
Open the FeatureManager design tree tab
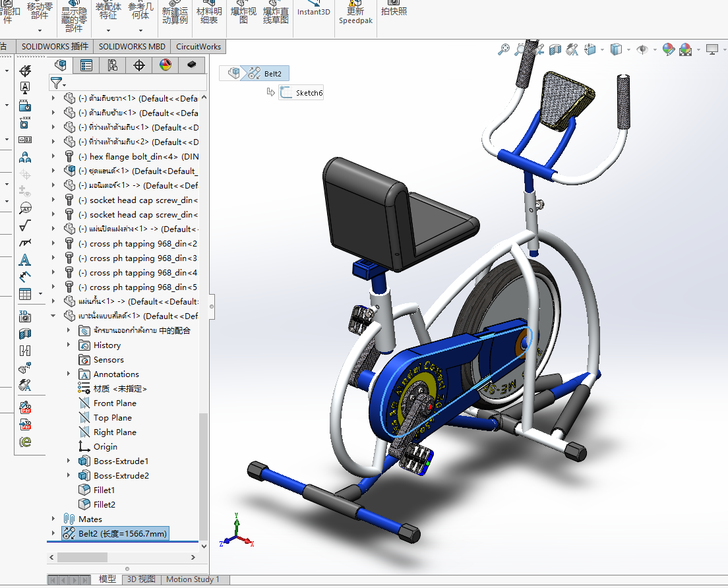(x=61, y=65)
